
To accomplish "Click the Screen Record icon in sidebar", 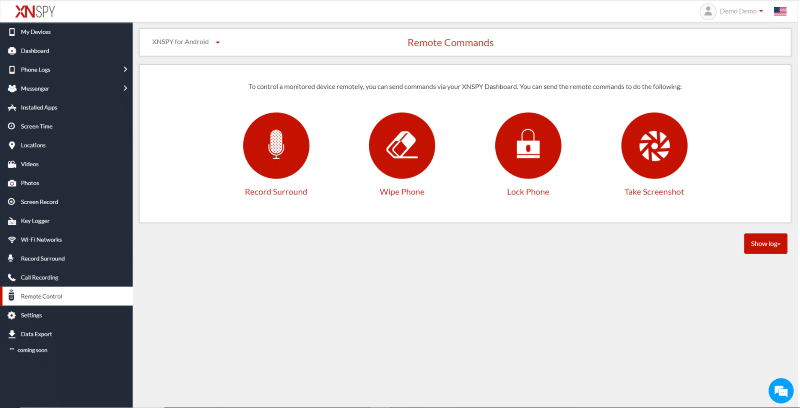I will pos(12,202).
